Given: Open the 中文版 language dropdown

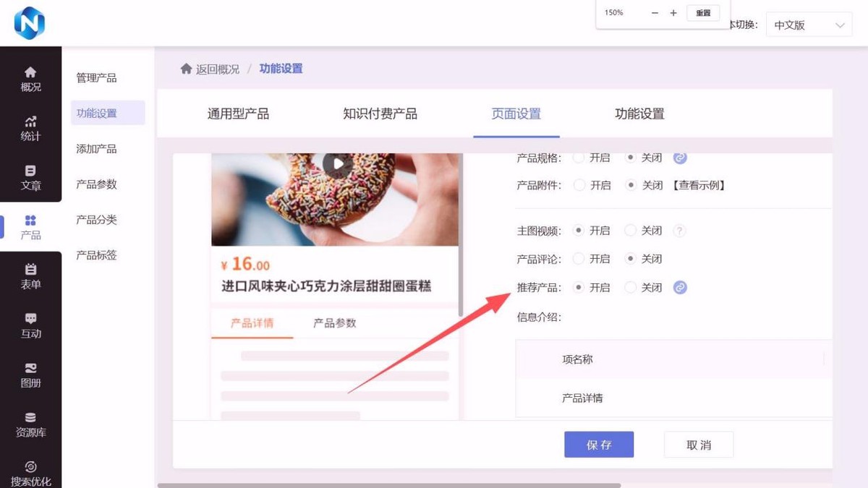Looking at the screenshot, I should pyautogui.click(x=808, y=24).
